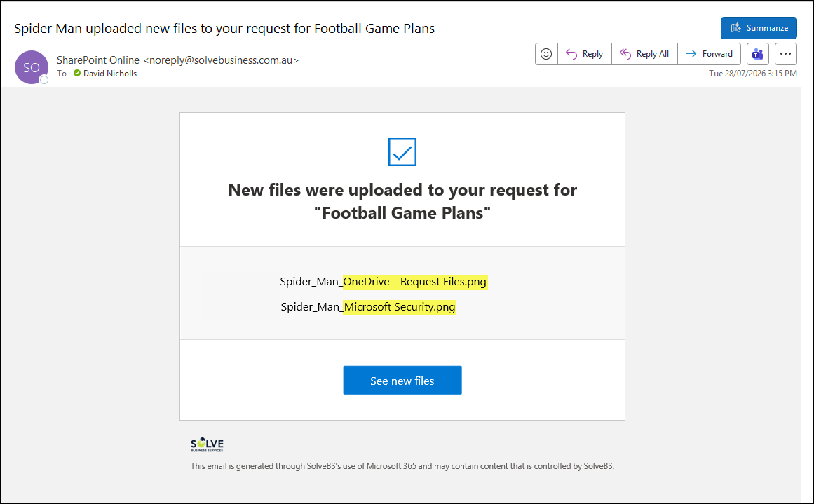This screenshot has width=814, height=504.
Task: Click the Solve Business Services logo
Action: pos(207,444)
